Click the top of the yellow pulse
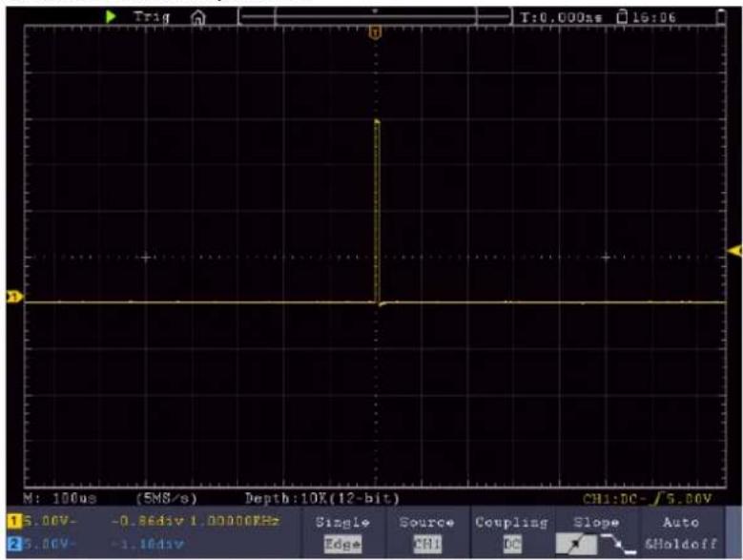Screen dimensions: 743x560 [x=377, y=122]
